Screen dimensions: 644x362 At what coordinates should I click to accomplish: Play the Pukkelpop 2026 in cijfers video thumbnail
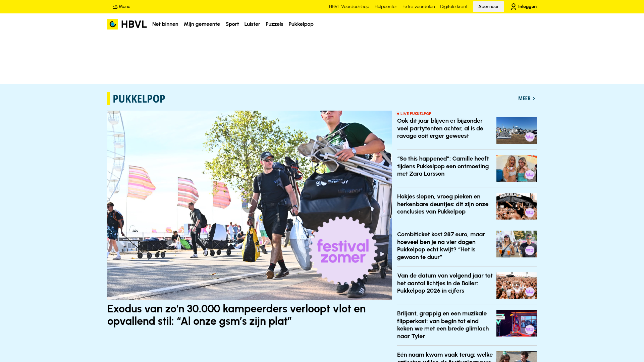tap(517, 285)
